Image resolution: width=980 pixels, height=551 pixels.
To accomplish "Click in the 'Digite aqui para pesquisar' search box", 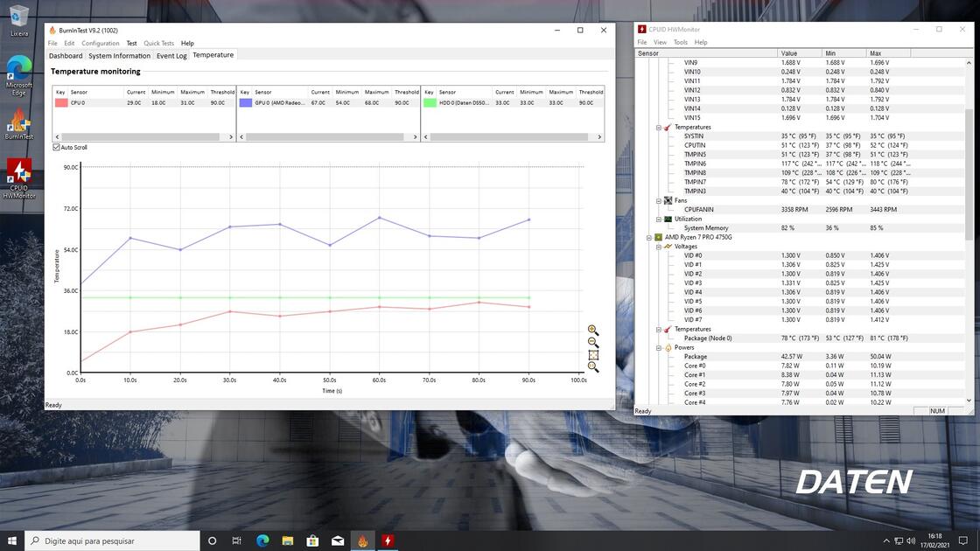I will 113,541.
